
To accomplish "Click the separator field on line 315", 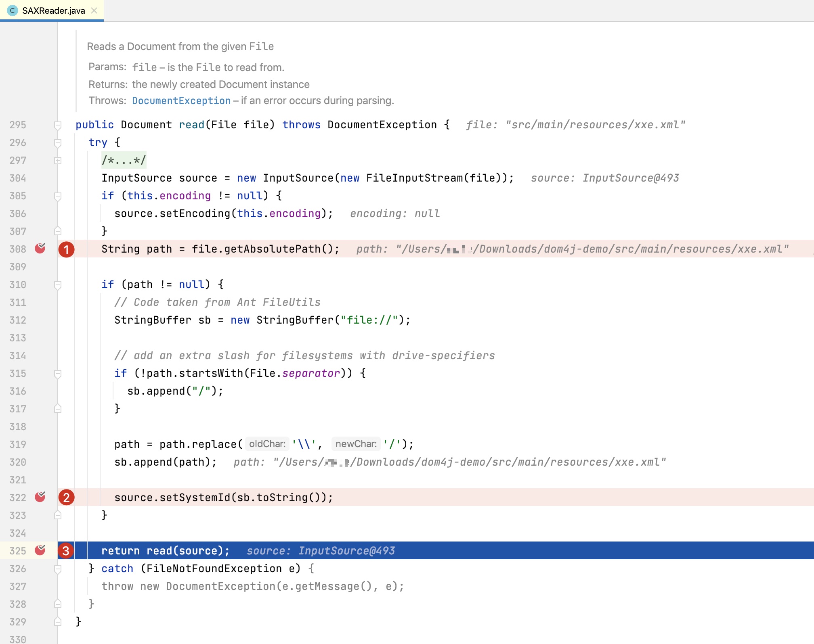I will pyautogui.click(x=311, y=373).
